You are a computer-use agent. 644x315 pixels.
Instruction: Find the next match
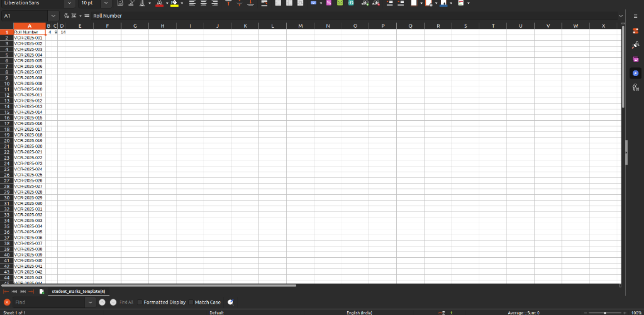click(x=113, y=302)
